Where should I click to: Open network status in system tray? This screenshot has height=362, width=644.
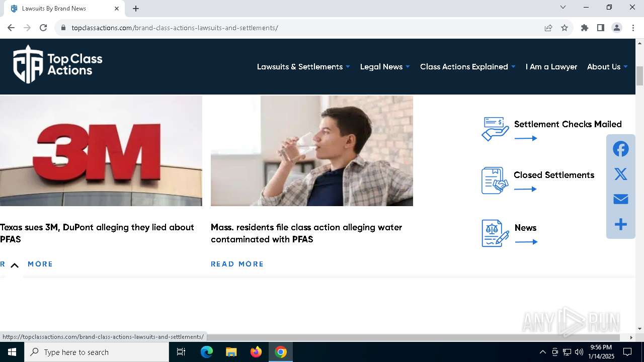(x=567, y=352)
